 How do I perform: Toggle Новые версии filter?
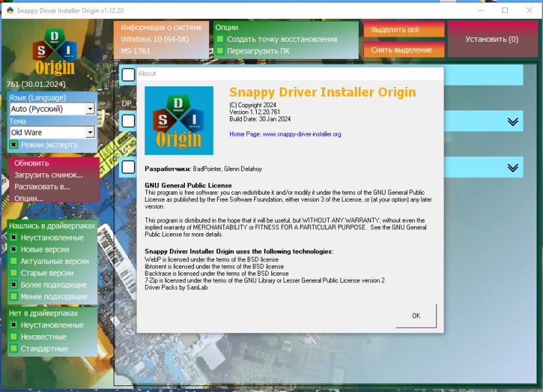14,250
